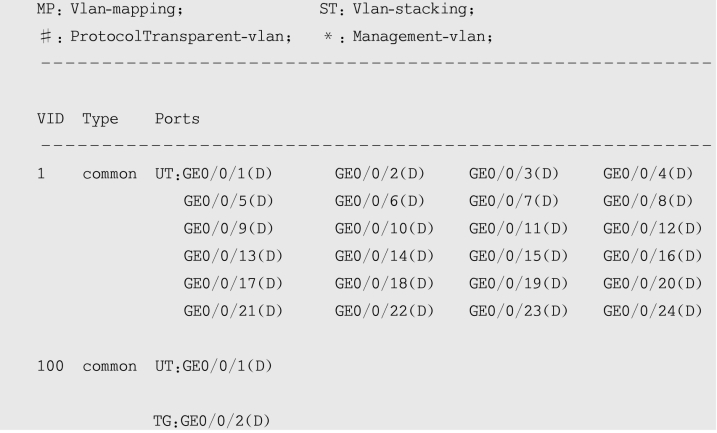Viewport: 717px width, 433px height.
Task: Select GE0/0/2(D) in VLAN 1 row
Action: (380, 174)
